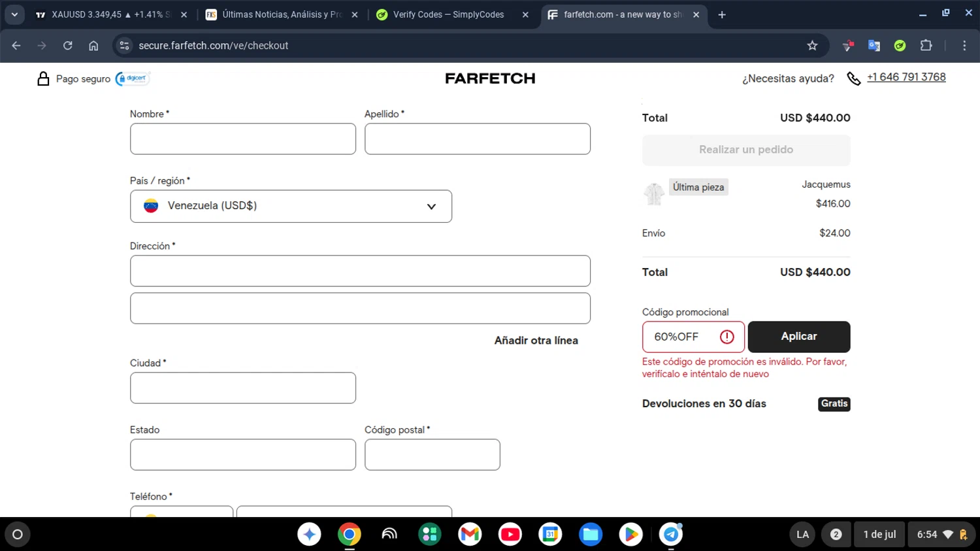Click the Código promocional field with 60%OFF
Image resolution: width=980 pixels, height=551 pixels.
(x=693, y=337)
